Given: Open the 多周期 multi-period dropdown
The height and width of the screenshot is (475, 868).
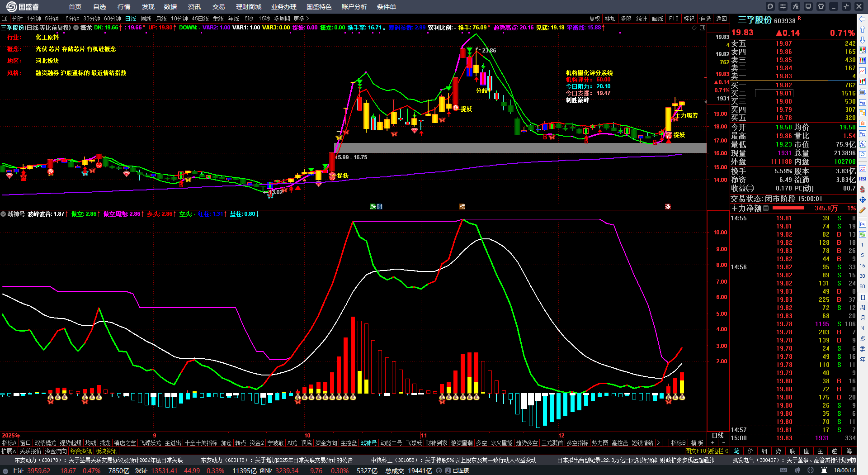Looking at the screenshot, I should click(282, 19).
